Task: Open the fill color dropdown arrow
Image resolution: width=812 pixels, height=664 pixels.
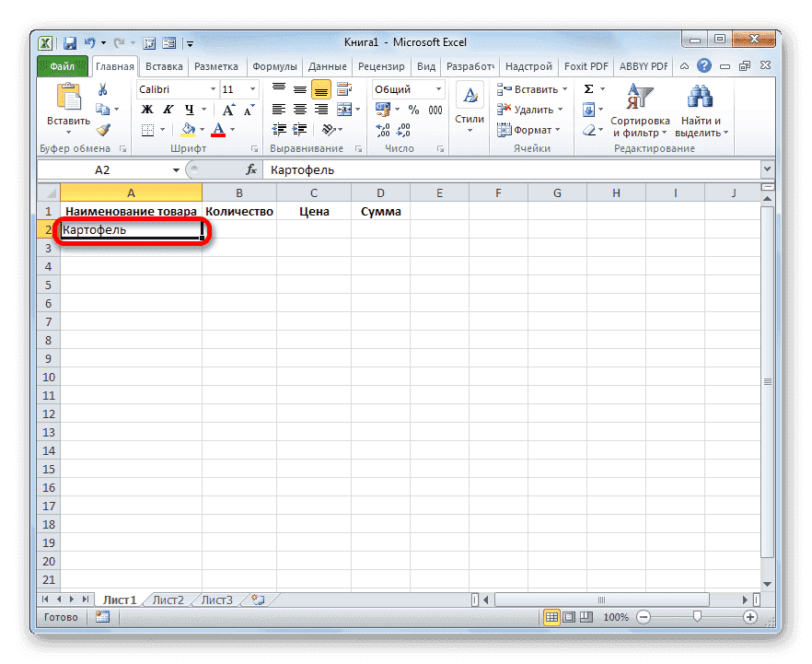Action: coord(202,129)
